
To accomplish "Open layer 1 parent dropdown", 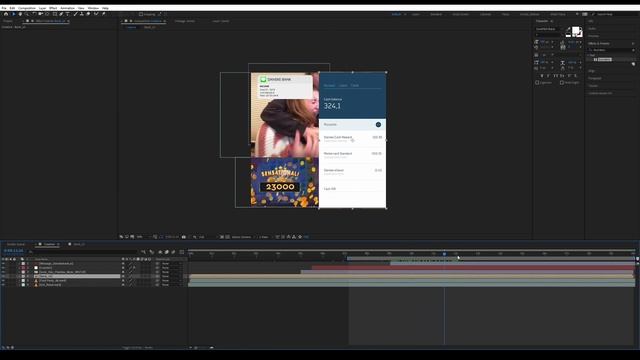I will pos(171,263).
